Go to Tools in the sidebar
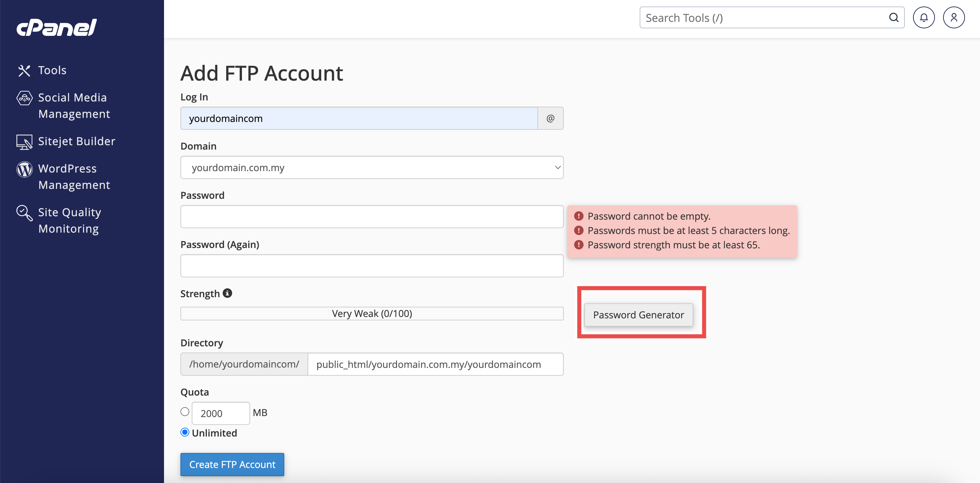This screenshot has width=980, height=483. tap(52, 70)
